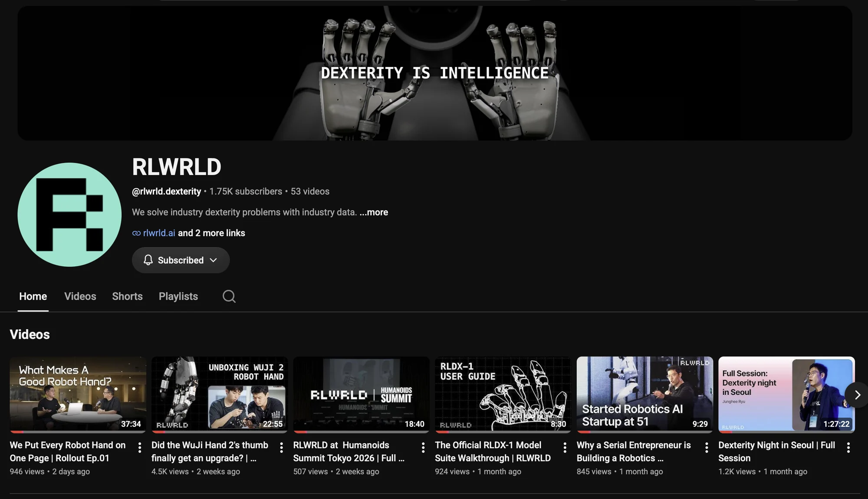This screenshot has width=868, height=499.
Task: Open options menu for RLDX-1 Model Suite Walkthrough video
Action: click(x=565, y=448)
